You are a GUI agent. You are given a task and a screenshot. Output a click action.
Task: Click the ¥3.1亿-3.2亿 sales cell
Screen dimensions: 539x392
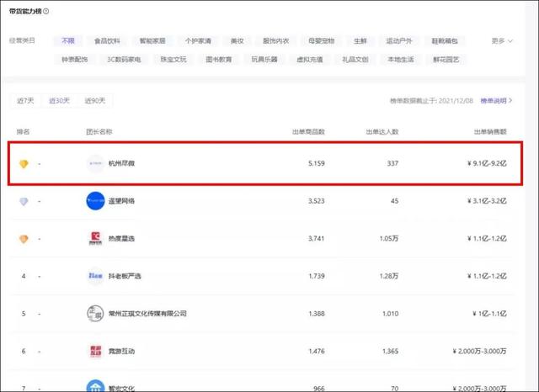tap(487, 201)
